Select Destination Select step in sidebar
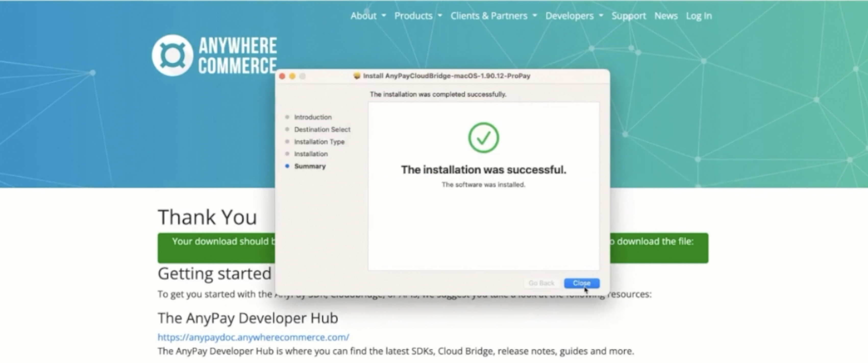868x363 pixels. [x=322, y=129]
